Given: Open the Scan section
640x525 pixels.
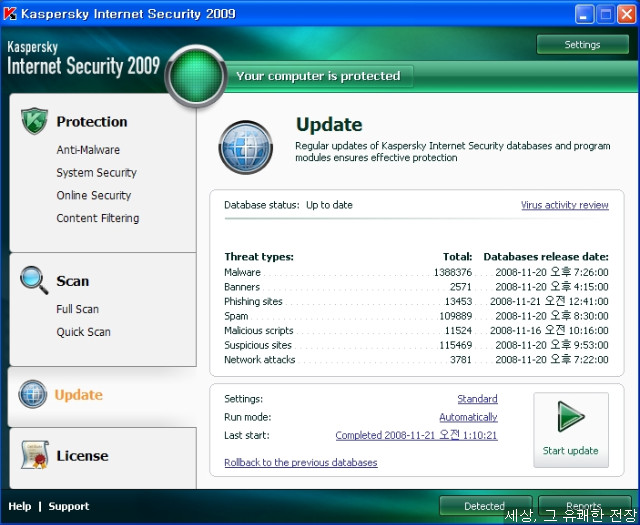Looking at the screenshot, I should click(x=73, y=281).
